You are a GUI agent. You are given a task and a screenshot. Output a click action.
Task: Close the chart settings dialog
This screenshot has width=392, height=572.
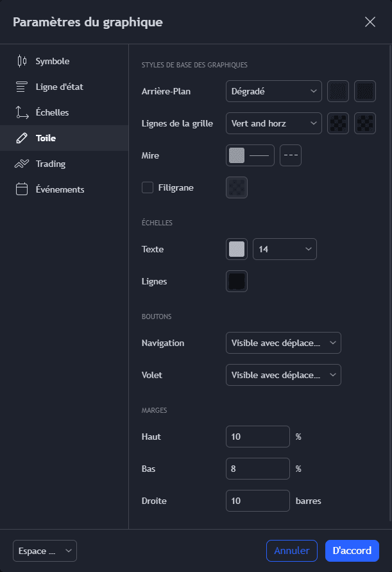(x=370, y=22)
